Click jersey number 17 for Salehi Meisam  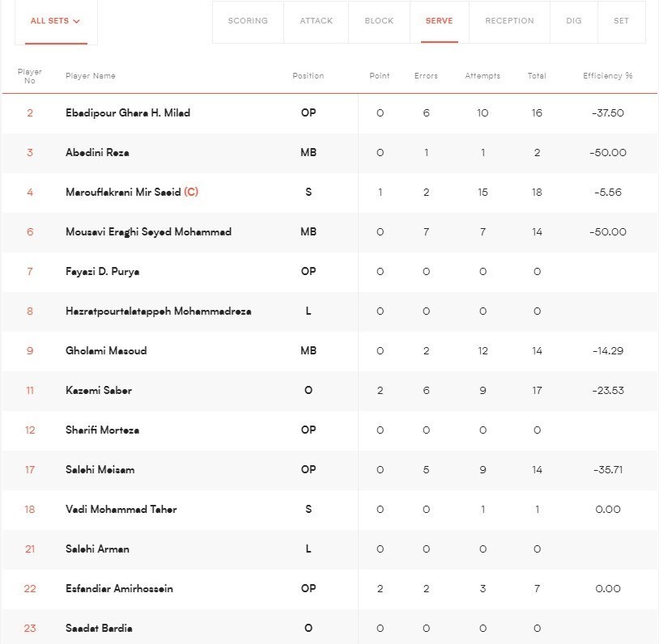[x=30, y=470]
